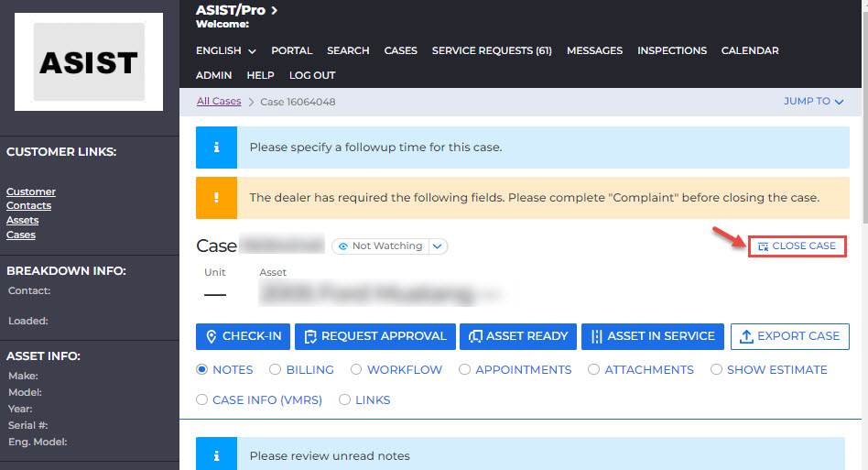Viewport: 868px width, 470px height.
Task: Select the Workflow radio button
Action: pyautogui.click(x=356, y=369)
